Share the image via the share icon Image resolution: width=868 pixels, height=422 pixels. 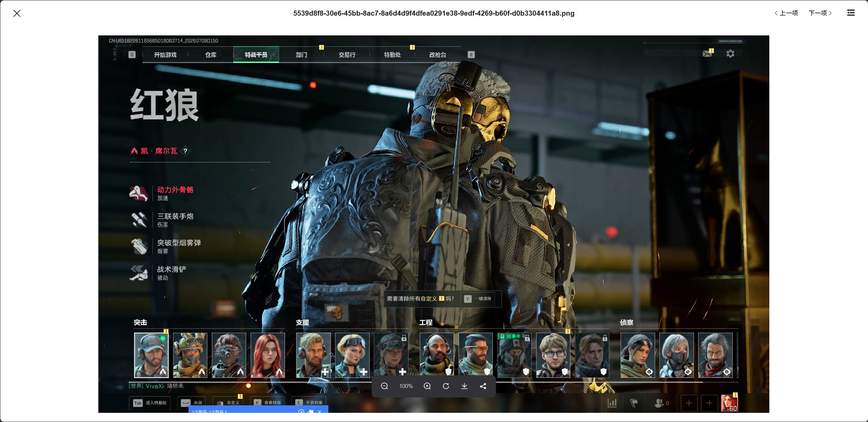483,386
